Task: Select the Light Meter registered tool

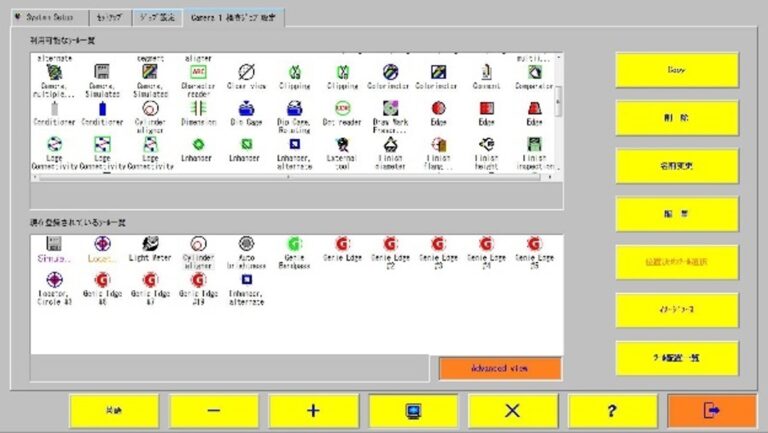Action: (150, 244)
